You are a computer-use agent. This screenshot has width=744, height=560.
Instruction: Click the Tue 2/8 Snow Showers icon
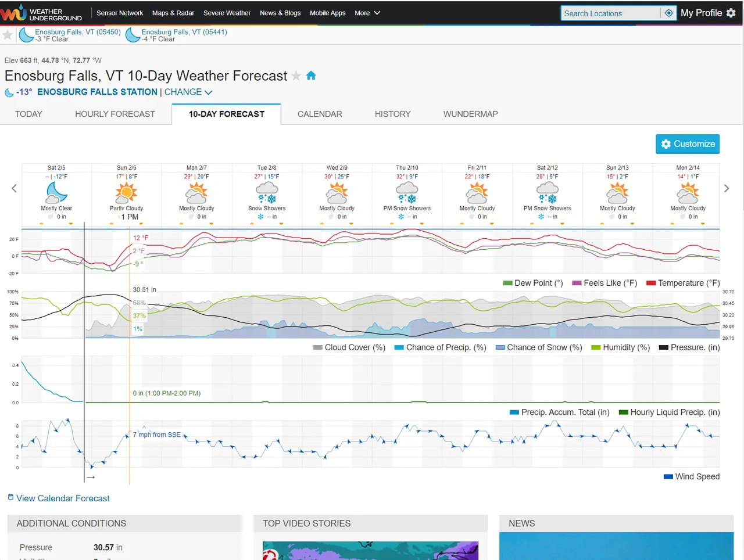(267, 191)
